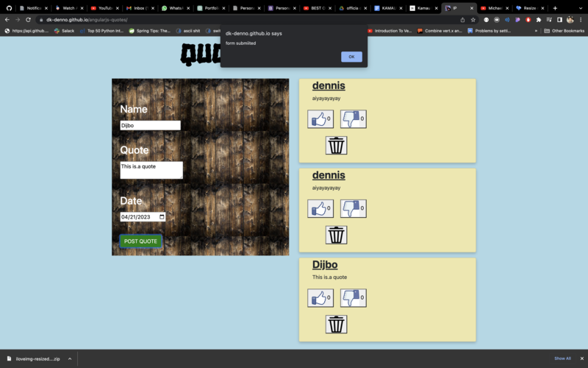This screenshot has height=368, width=588.
Task: Click the Name input field
Action: click(150, 126)
